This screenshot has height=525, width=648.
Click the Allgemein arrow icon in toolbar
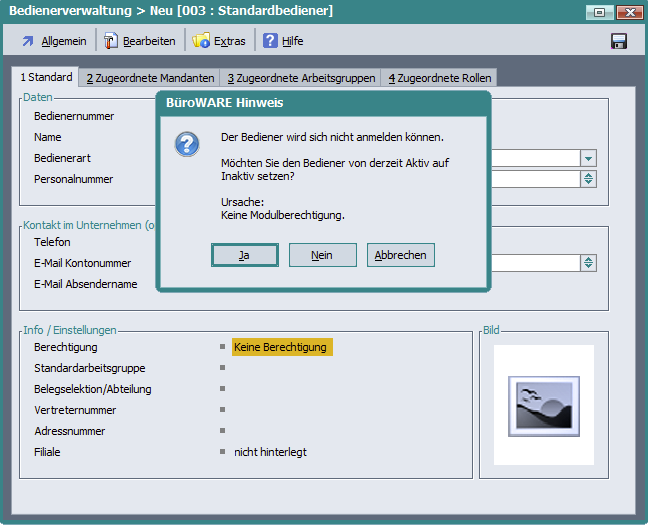[x=28, y=41]
